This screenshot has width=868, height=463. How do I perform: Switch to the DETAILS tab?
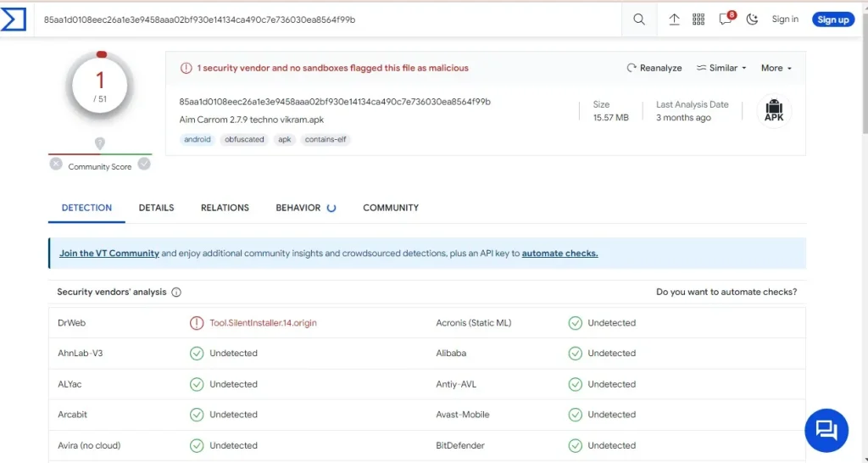click(x=156, y=208)
